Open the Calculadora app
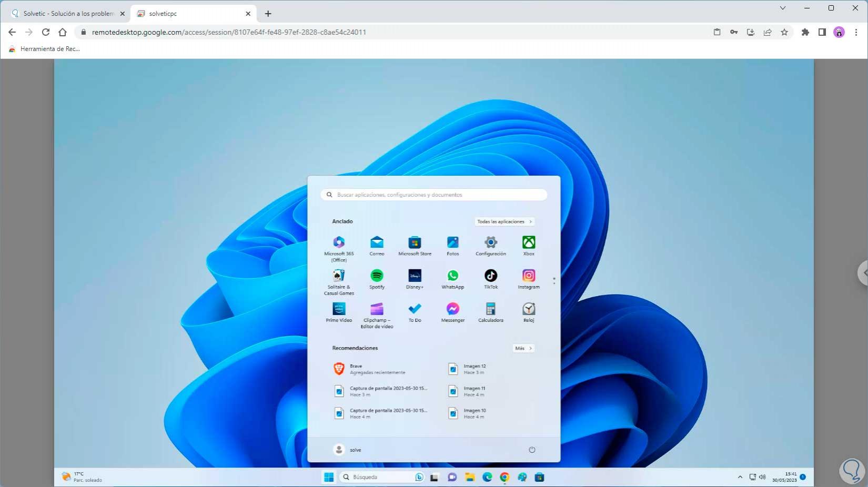868x487 pixels. point(491,312)
